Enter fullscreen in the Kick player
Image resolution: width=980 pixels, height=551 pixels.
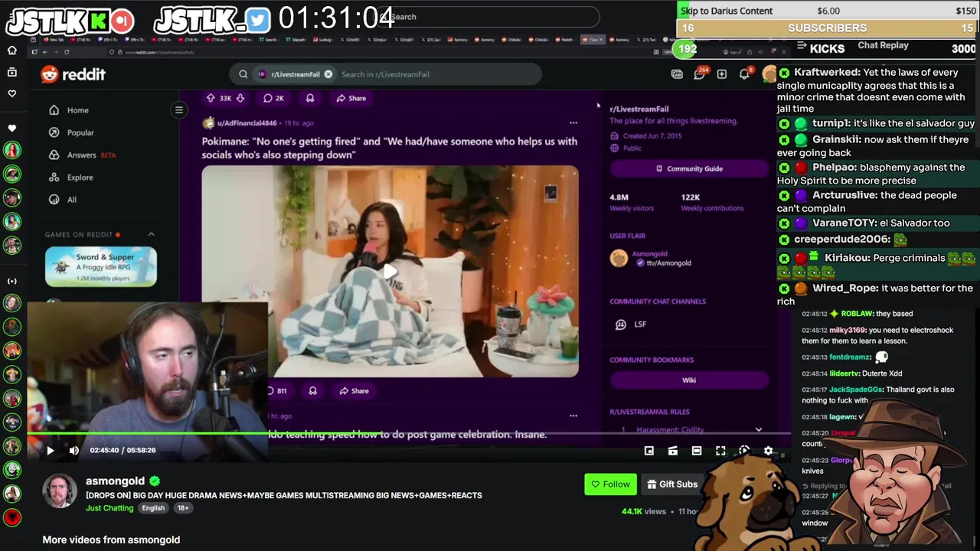pos(720,452)
